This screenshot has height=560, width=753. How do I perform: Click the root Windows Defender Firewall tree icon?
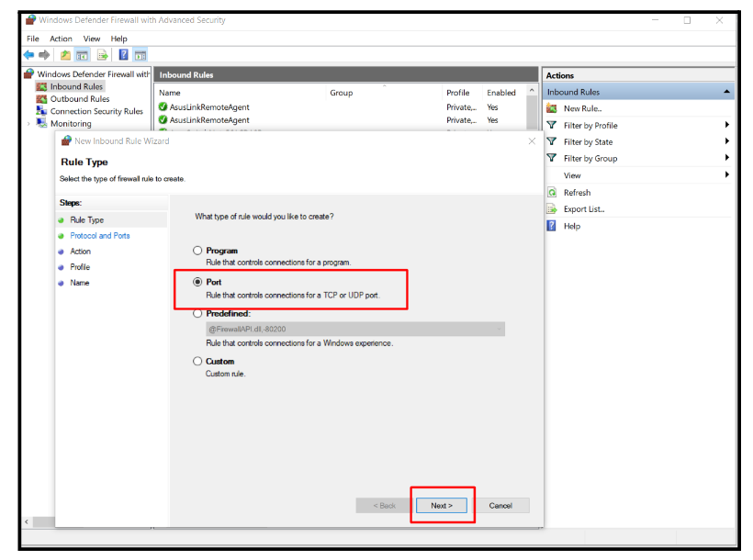tap(28, 73)
